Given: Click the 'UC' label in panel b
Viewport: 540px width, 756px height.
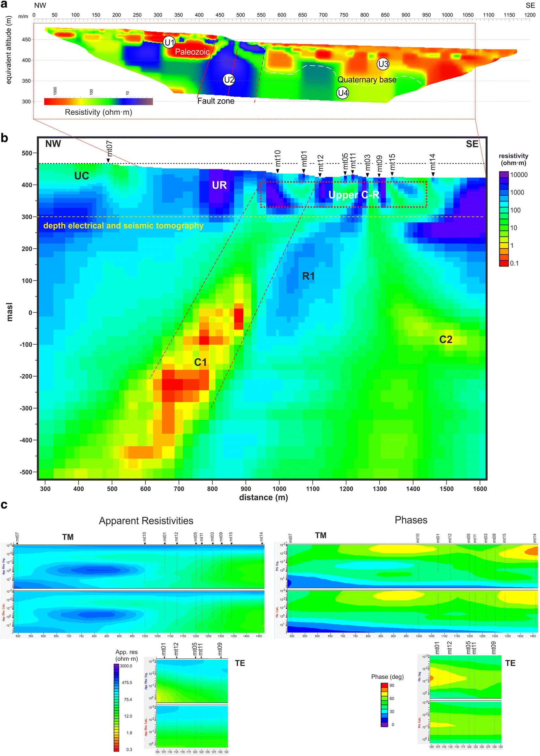Looking at the screenshot, I should [x=82, y=176].
